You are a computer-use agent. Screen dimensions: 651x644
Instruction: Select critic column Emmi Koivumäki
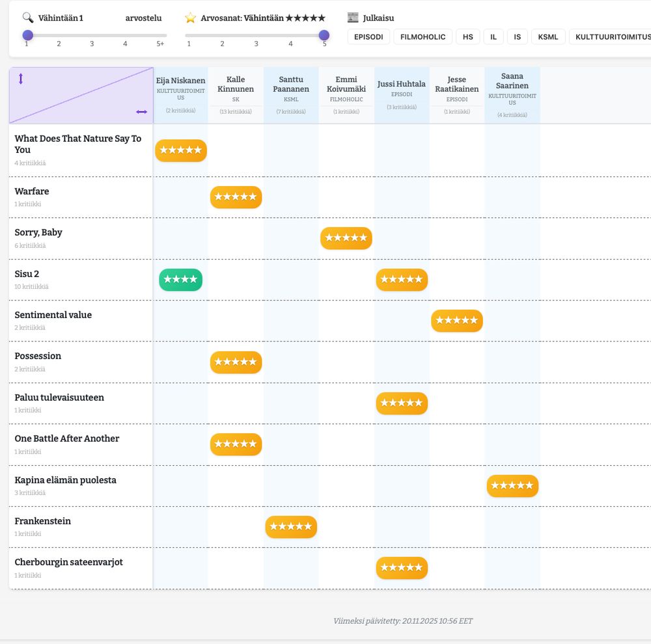coord(346,95)
